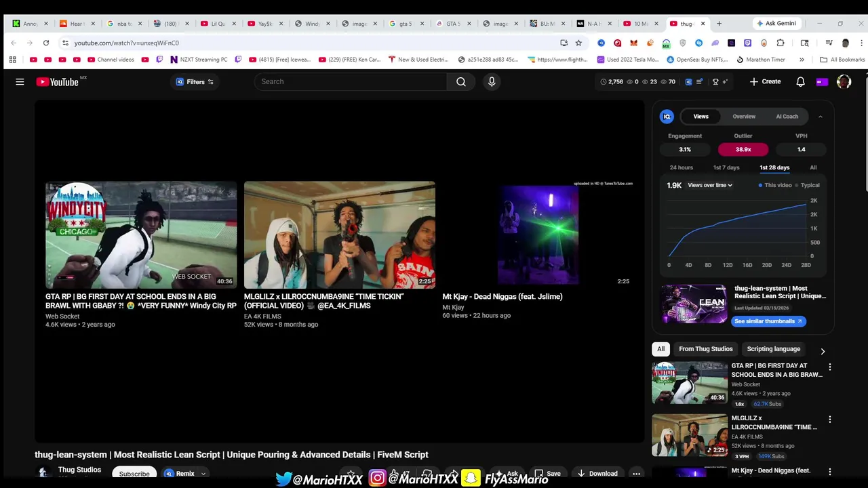Open the Thug Studios channel link

pyautogui.click(x=79, y=470)
